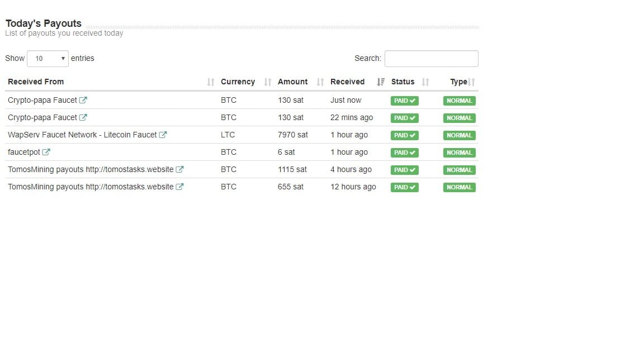Click the Status column header text
This screenshot has height=362, width=644.
coord(402,82)
